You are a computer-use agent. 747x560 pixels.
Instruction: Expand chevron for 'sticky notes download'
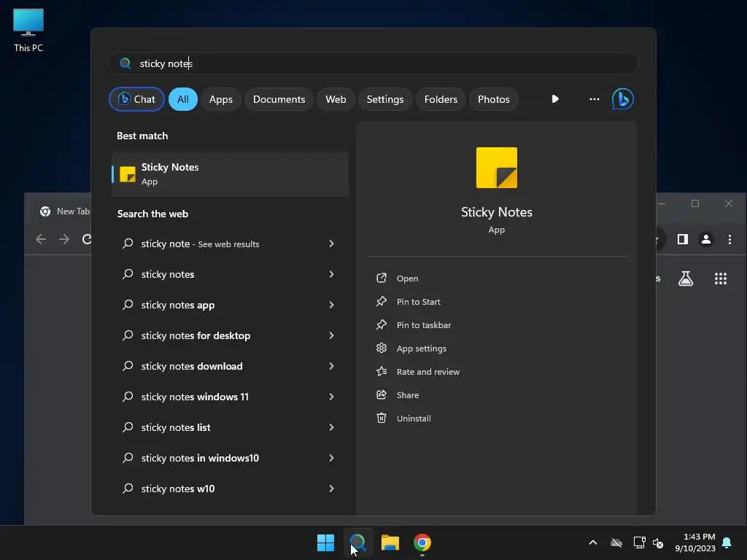332,366
